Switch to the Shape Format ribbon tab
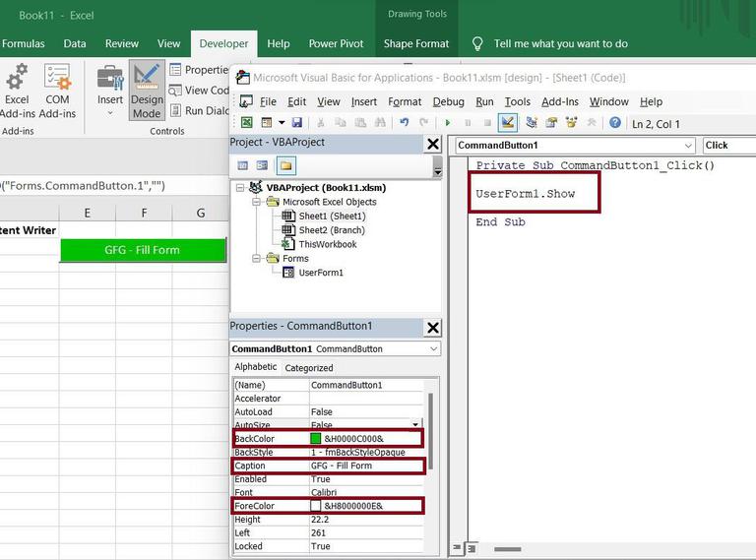The height and width of the screenshot is (560, 756). click(416, 44)
